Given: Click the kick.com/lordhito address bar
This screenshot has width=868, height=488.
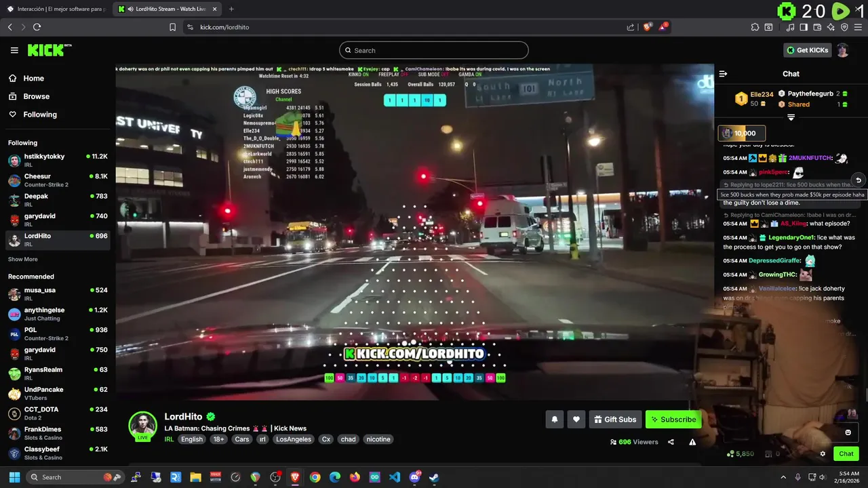Looking at the screenshot, I should coord(407,27).
